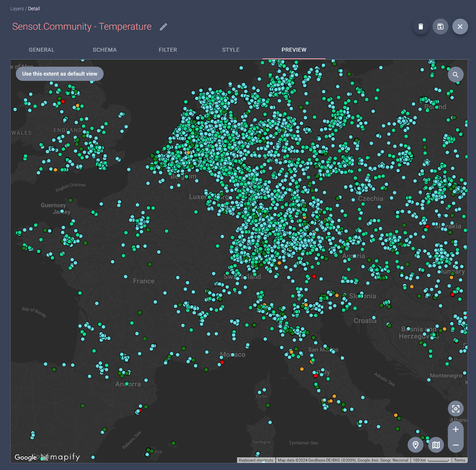Open the Terms link
The image size is (476, 470).
click(x=460, y=460)
